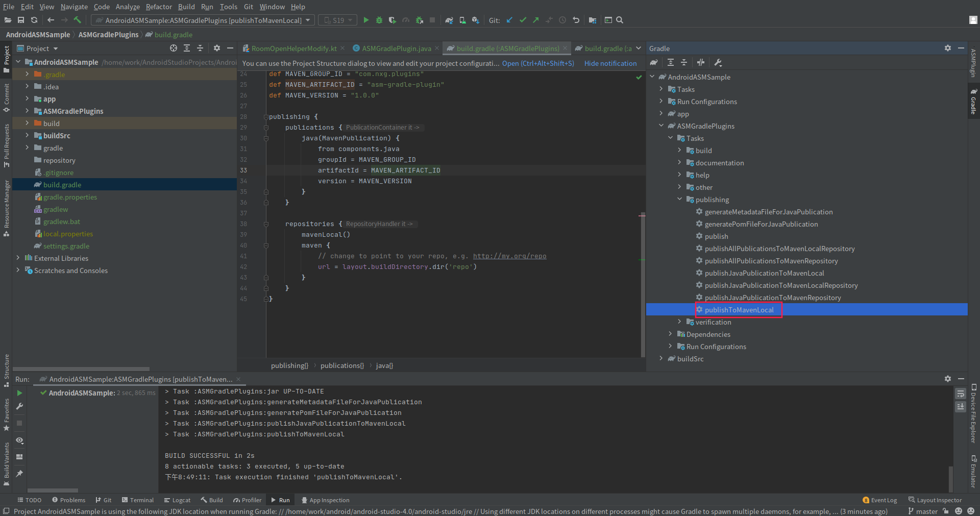This screenshot has height=516, width=980.
Task: Toggle the eye view options in Run panel
Action: (19, 440)
